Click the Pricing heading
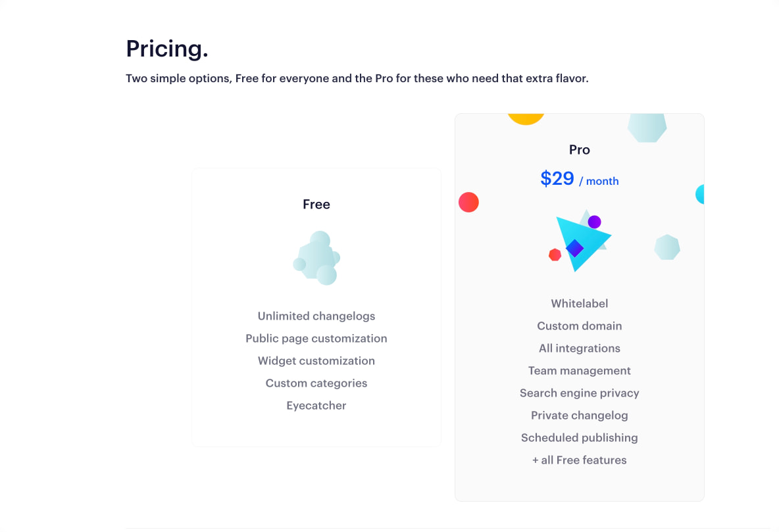Screen dimensions: 779x532 tap(167, 49)
